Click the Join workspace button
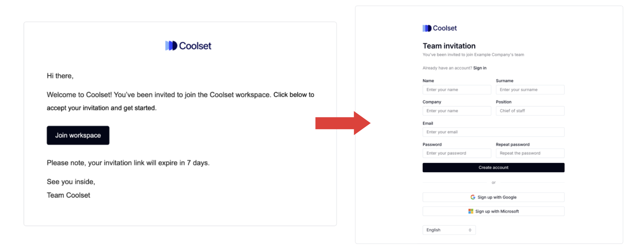 [x=78, y=135]
